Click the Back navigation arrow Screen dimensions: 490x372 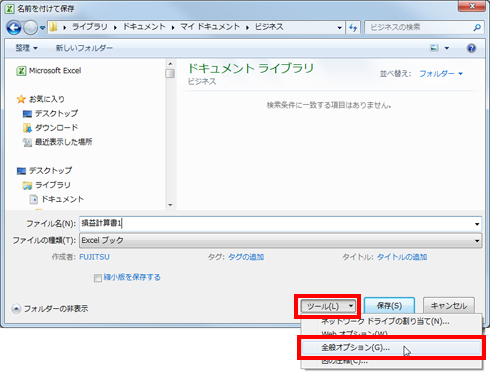coord(14,28)
